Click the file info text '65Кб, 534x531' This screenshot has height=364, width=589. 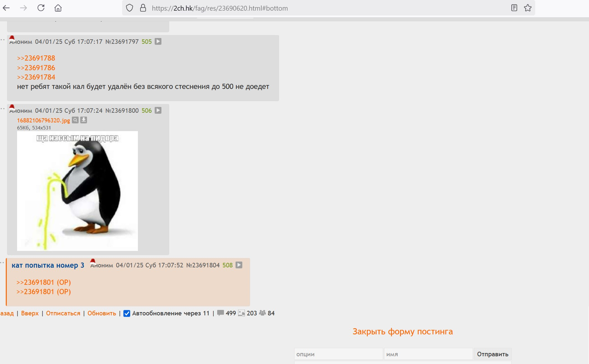(34, 128)
